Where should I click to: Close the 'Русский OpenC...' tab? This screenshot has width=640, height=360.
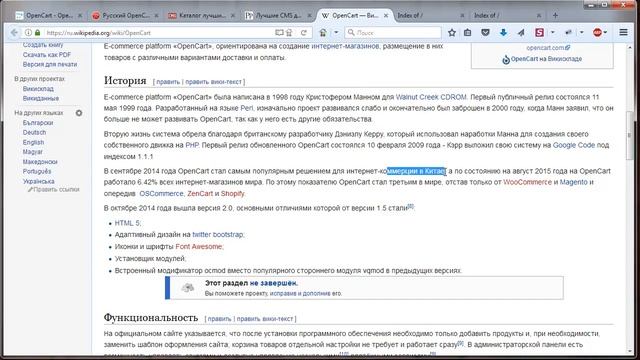click(156, 16)
